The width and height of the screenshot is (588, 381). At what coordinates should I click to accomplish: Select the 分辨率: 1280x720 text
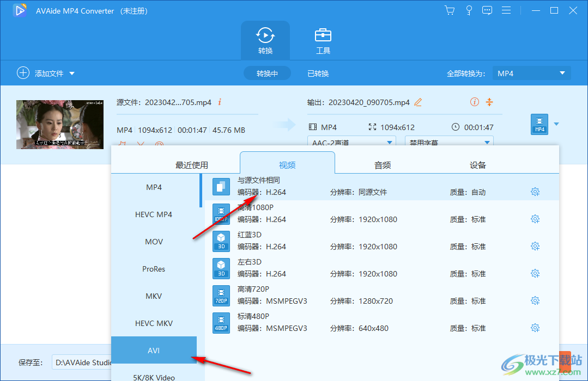pos(361,301)
